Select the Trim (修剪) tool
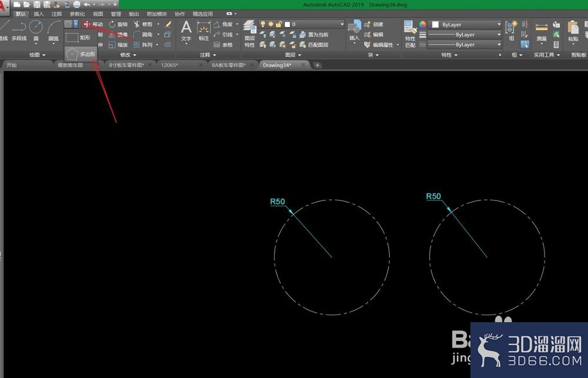 (143, 24)
